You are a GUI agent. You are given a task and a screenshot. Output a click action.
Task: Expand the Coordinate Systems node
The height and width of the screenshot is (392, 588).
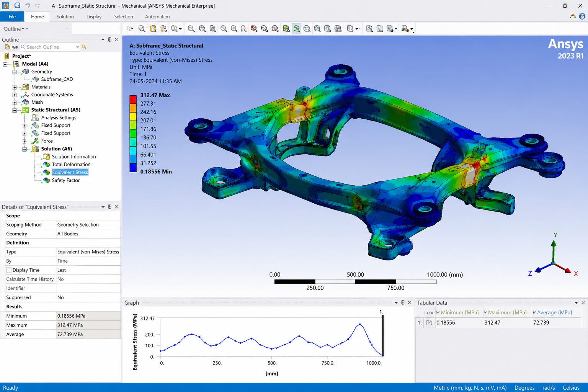(x=15, y=95)
